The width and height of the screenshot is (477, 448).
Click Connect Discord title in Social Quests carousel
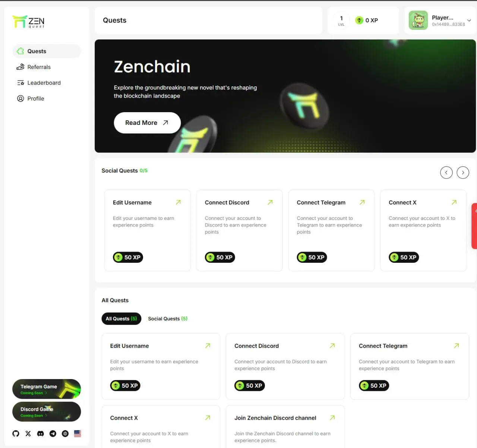(227, 202)
